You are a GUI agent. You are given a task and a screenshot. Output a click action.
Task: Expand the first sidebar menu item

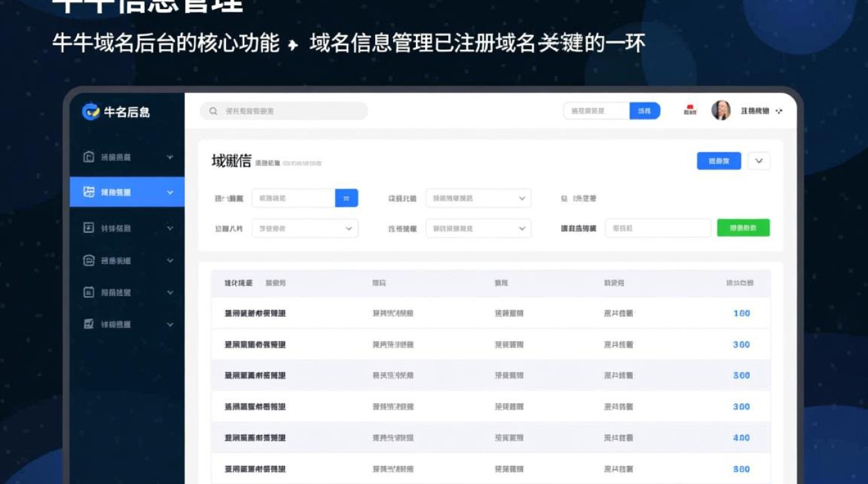click(170, 157)
